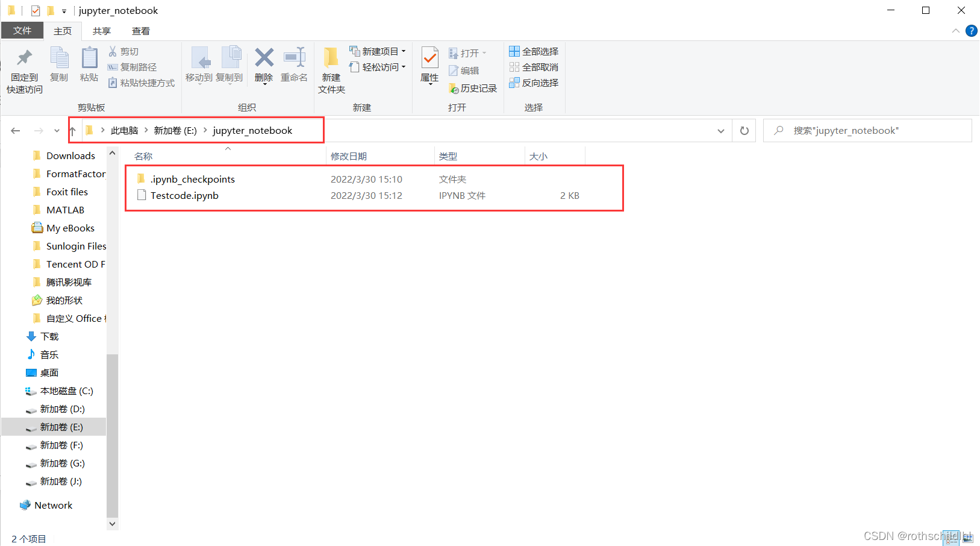Open Desktop in navigation pane
The width and height of the screenshot is (980, 546).
[x=49, y=373]
